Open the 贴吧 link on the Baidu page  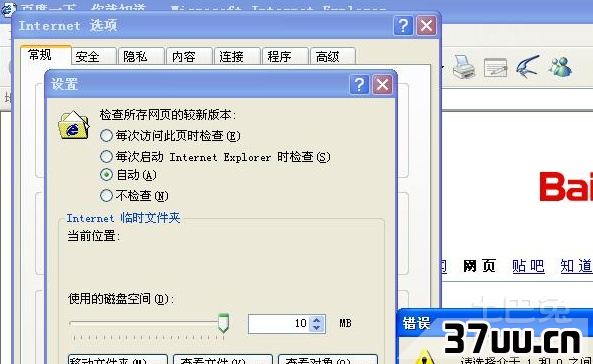(528, 266)
